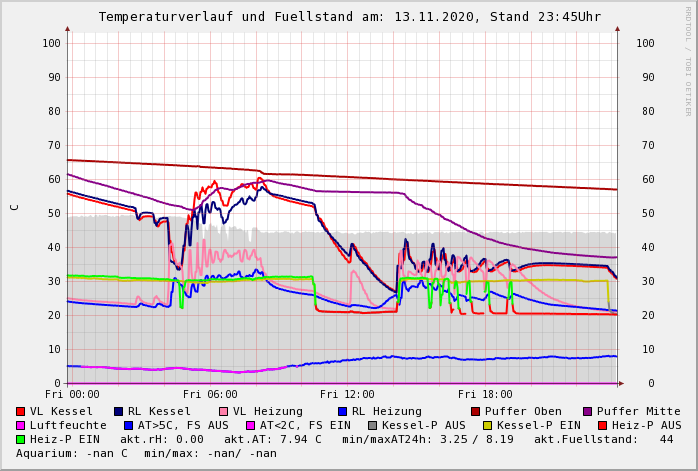698x471 pixels.
Task: Click the red VL Kessel legend swatch
Action: click(20, 411)
